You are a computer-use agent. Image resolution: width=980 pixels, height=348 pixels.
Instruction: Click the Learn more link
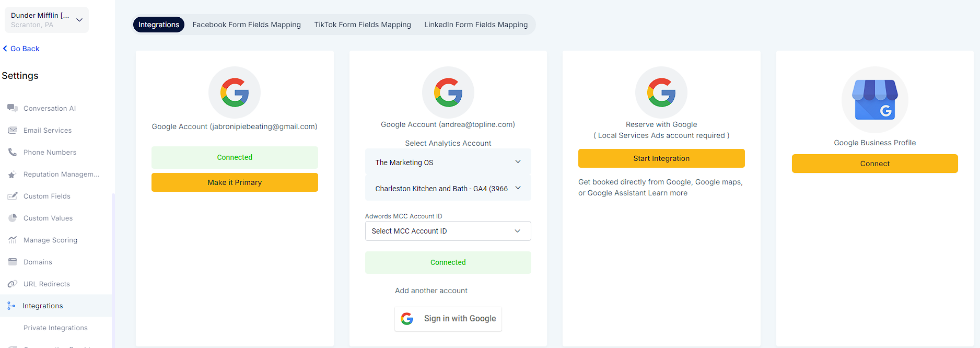[x=668, y=193]
